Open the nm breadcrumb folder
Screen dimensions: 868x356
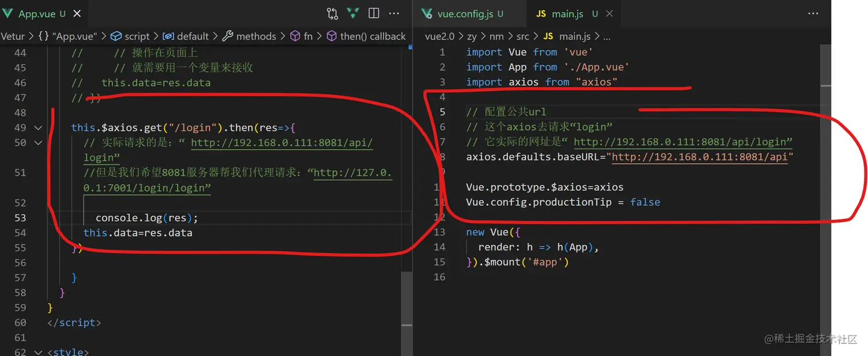pyautogui.click(x=497, y=36)
